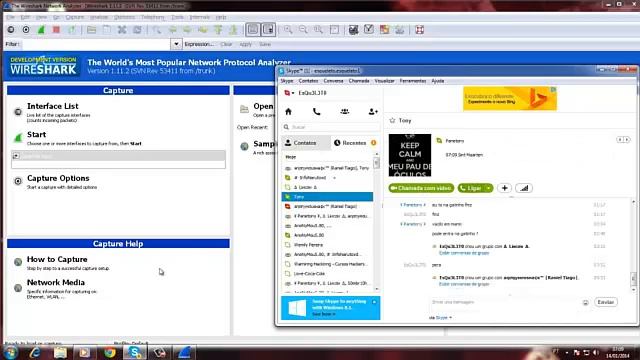Start a video call with Chamada com vídeo
This screenshot has width=640, height=360.
(x=421, y=188)
